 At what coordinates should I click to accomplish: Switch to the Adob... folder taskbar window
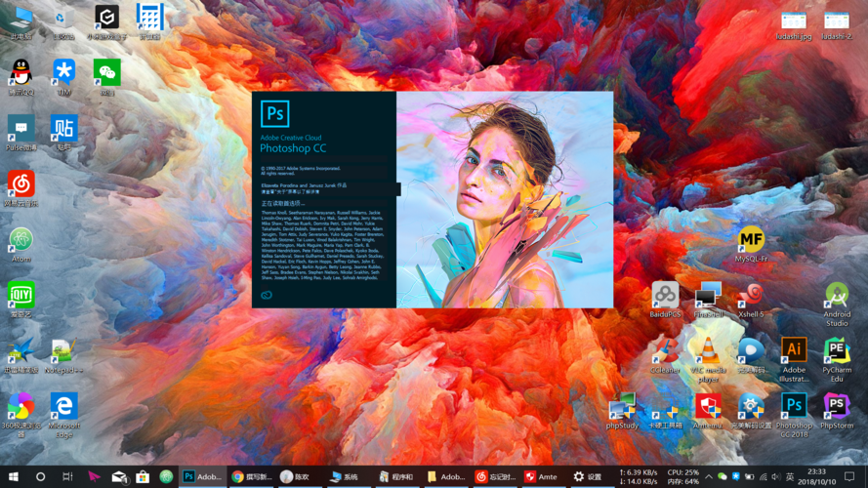click(446, 476)
